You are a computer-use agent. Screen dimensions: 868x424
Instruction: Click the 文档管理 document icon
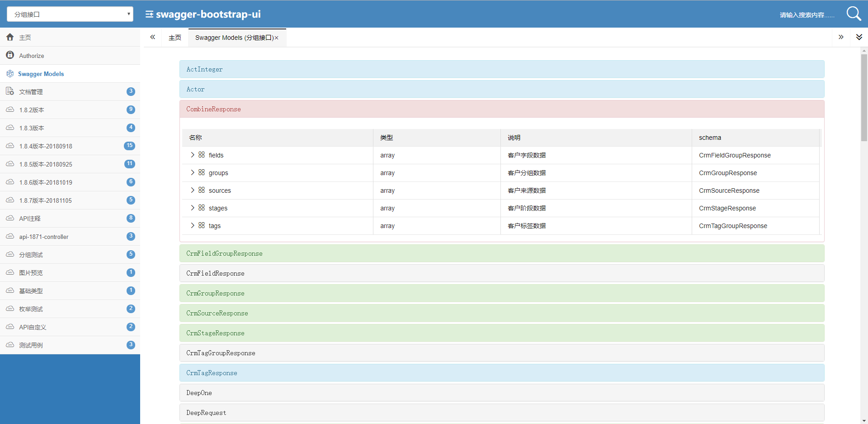pos(10,91)
